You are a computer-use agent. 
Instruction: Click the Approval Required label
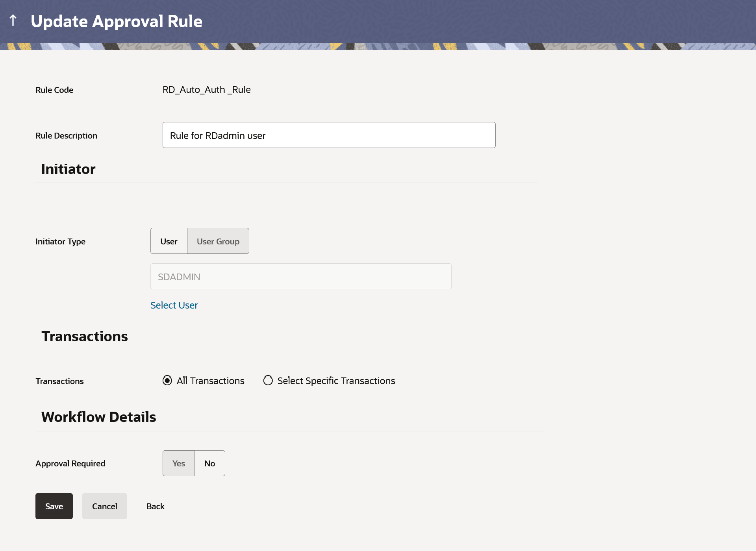pos(70,464)
